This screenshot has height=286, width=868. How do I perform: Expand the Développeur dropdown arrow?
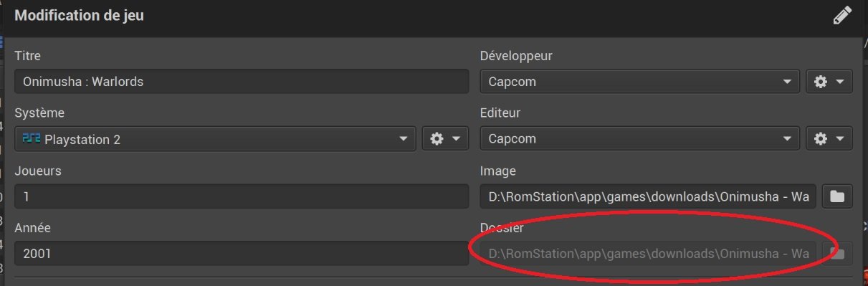pos(787,82)
